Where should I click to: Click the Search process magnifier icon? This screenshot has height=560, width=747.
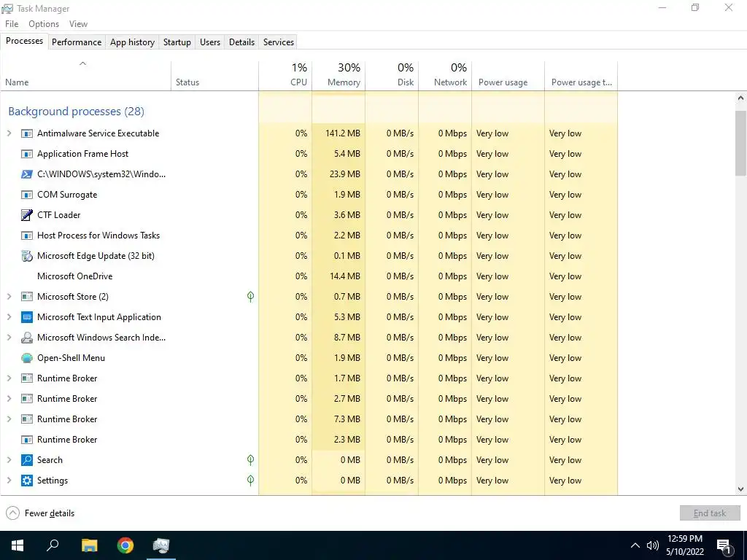[27, 460]
